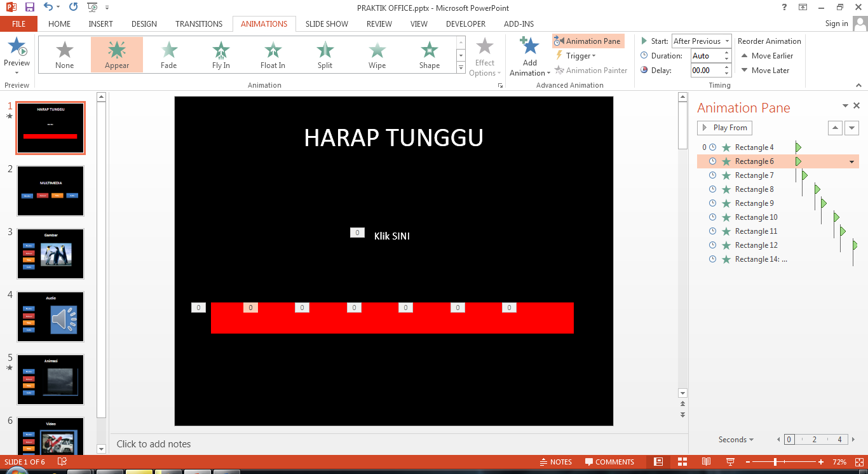The width and height of the screenshot is (868, 474).
Task: Toggle the Animation Pane button
Action: (588, 41)
